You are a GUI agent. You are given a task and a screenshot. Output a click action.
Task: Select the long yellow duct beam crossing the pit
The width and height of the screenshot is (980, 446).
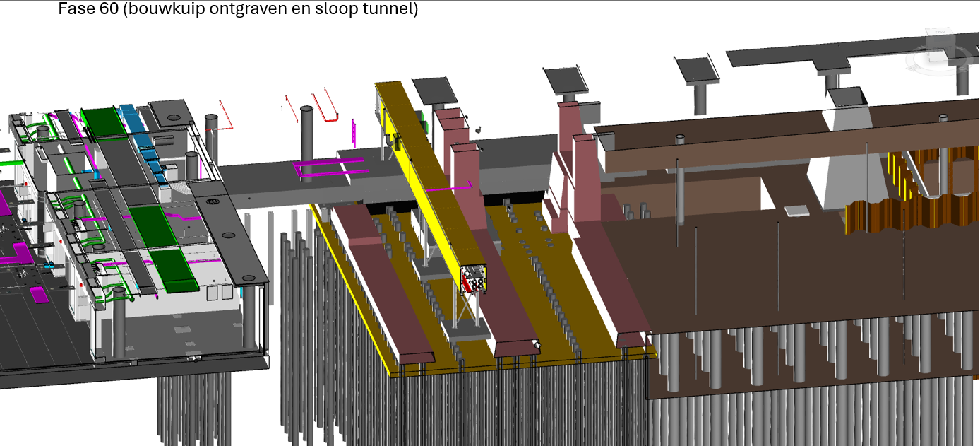coord(417,163)
